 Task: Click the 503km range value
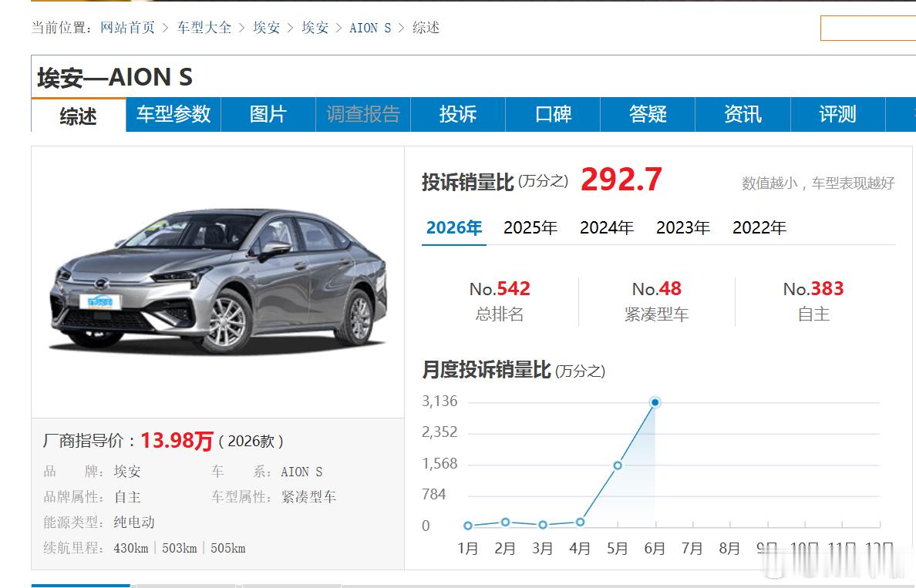click(180, 548)
